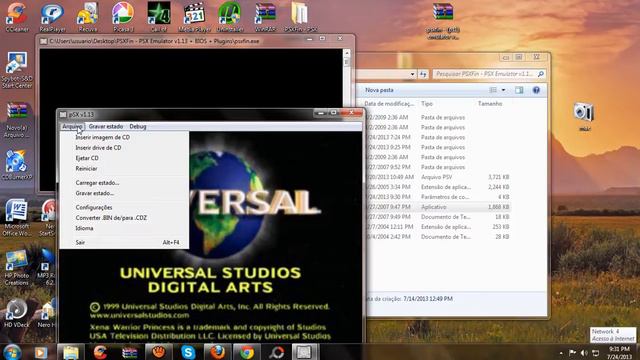Open CCleaner from the taskbar

(100, 352)
